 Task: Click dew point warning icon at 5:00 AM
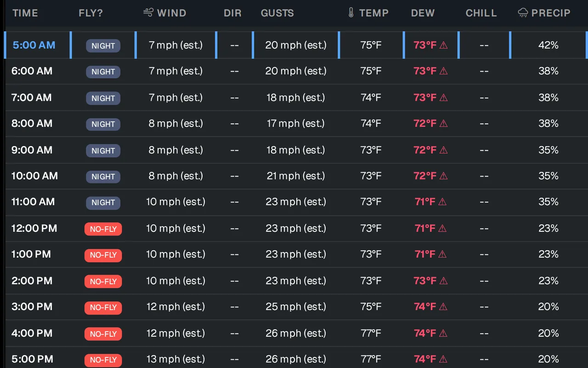444,45
